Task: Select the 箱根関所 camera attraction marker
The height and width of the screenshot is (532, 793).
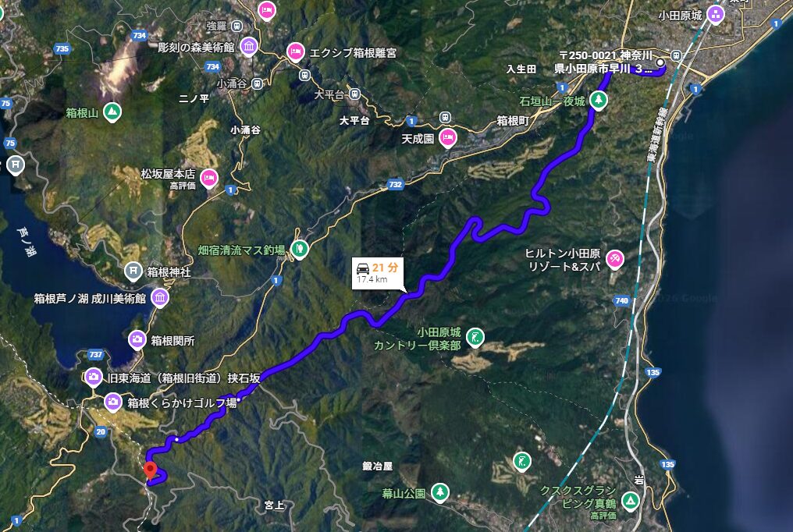Action: coord(137,340)
